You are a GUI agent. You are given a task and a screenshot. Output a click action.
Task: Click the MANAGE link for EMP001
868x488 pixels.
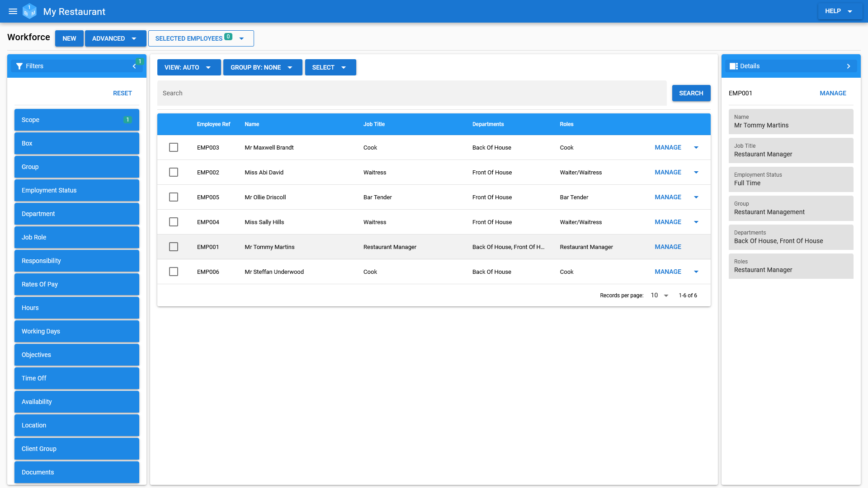tap(668, 247)
